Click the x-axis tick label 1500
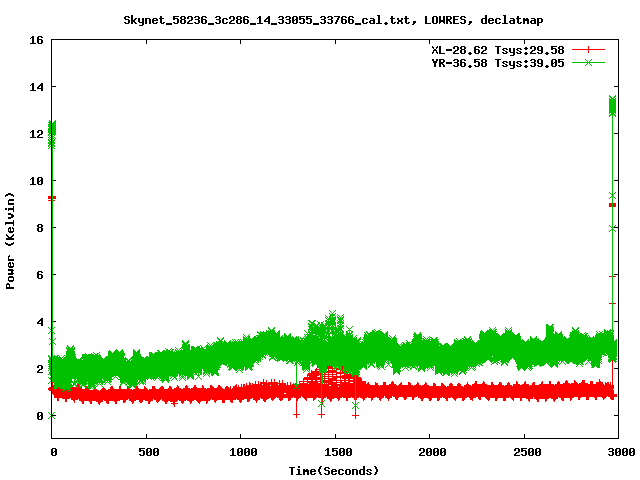The width and height of the screenshot is (640, 480). click(338, 452)
